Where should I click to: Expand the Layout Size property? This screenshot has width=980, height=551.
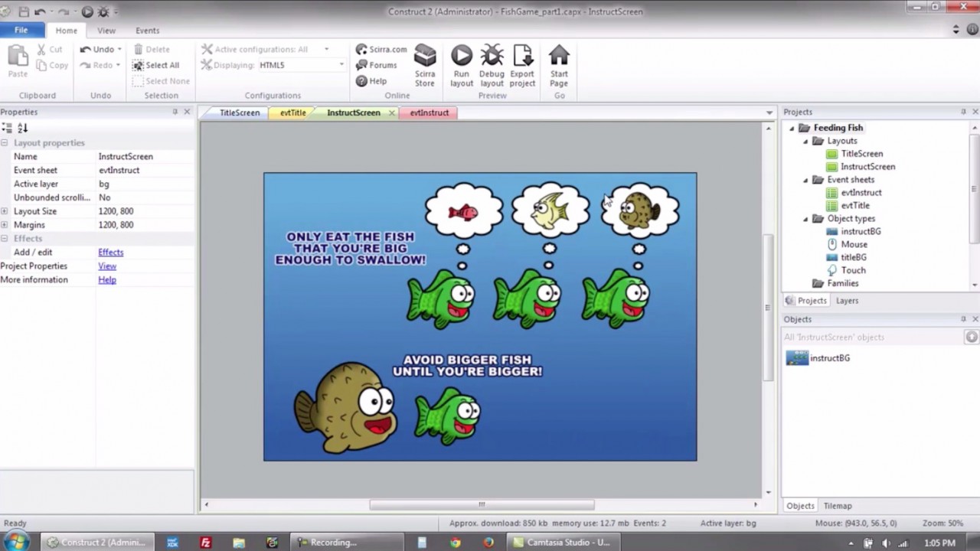pyautogui.click(x=5, y=211)
